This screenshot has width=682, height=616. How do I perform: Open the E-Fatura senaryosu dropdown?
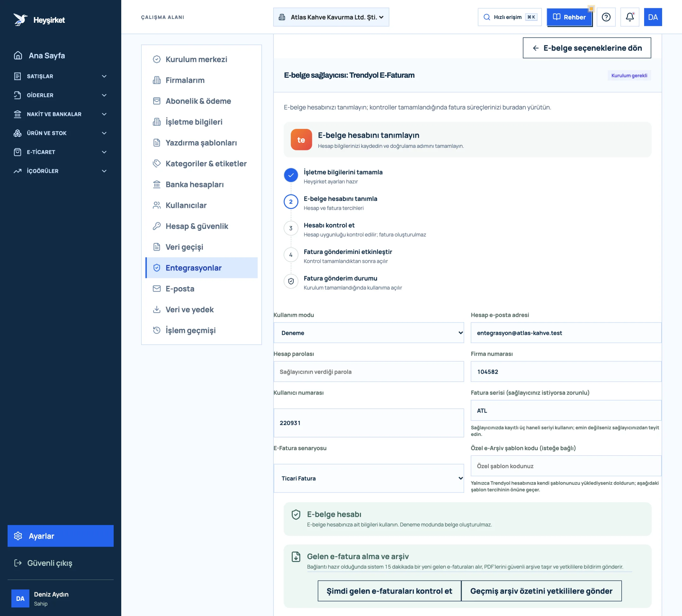[x=368, y=478]
